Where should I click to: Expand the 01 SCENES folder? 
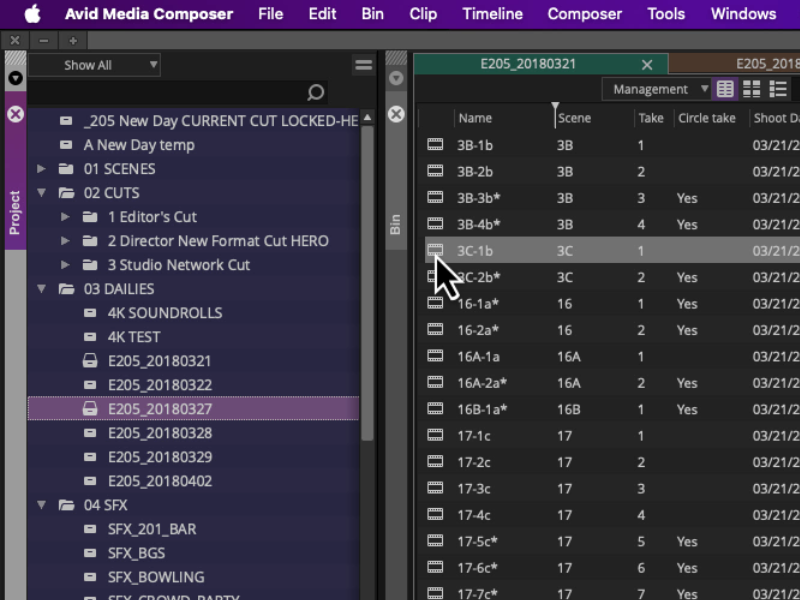(x=42, y=169)
